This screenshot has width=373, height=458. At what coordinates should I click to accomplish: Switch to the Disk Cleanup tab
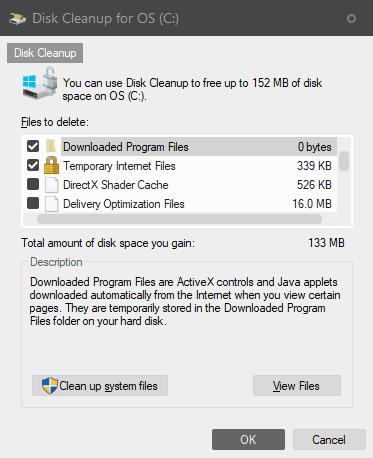(x=45, y=53)
